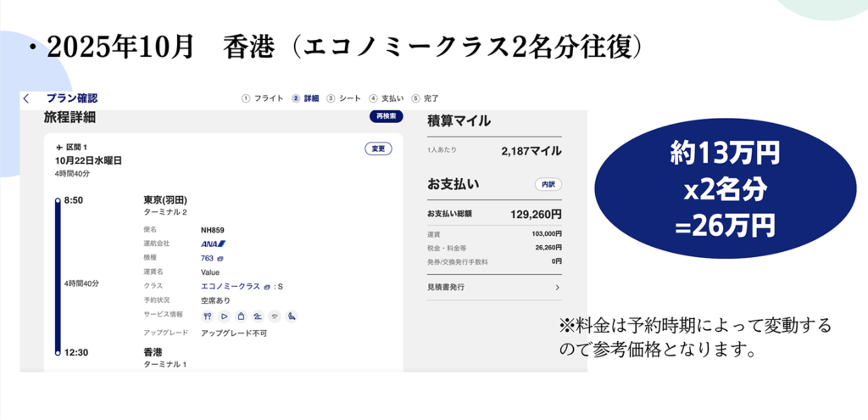This screenshot has height=420, width=868.
Task: Select the 完了 step
Action: 426,98
